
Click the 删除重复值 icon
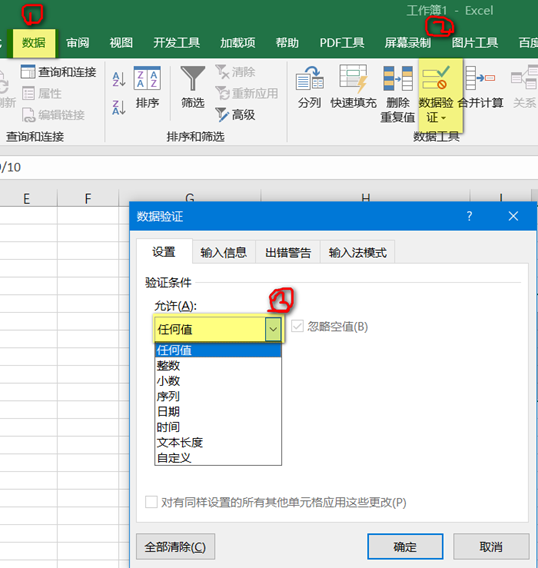point(398,78)
